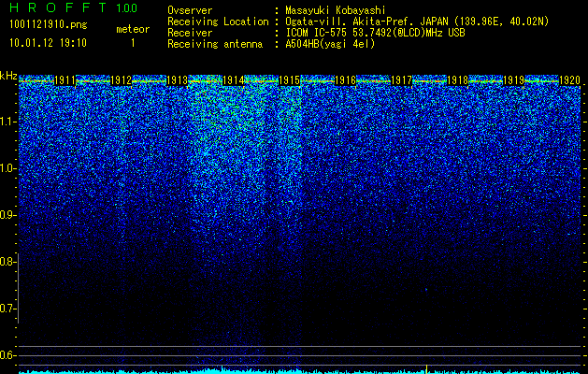The height and width of the screenshot is (374, 588).
Task: Click the bright echo dot near 0.74 kHz
Action: 426,290
